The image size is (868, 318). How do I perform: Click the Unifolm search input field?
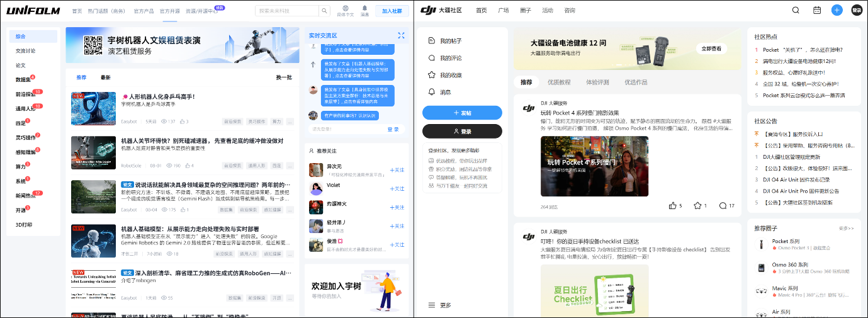coord(286,11)
